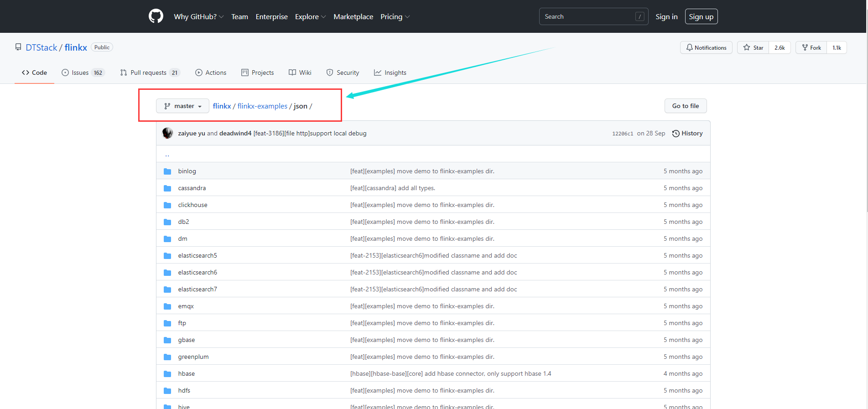The width and height of the screenshot is (868, 409).
Task: Open commit hash 12206c1
Action: (x=623, y=134)
